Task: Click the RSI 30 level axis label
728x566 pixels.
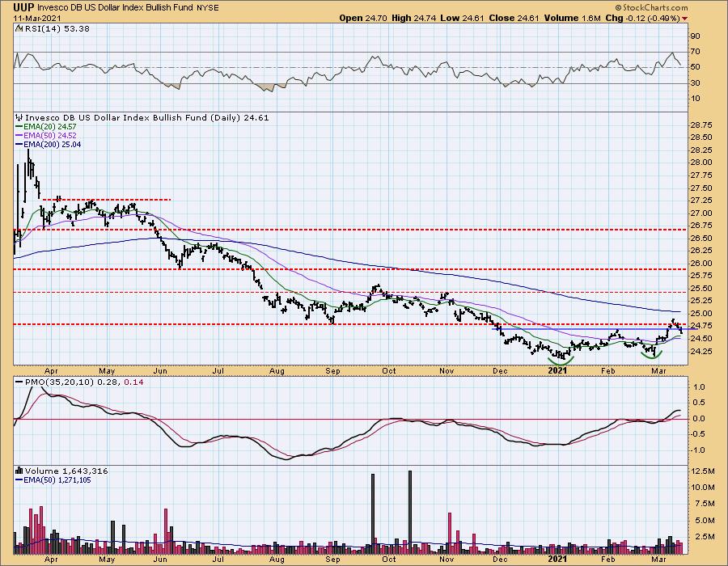Action: (x=696, y=82)
